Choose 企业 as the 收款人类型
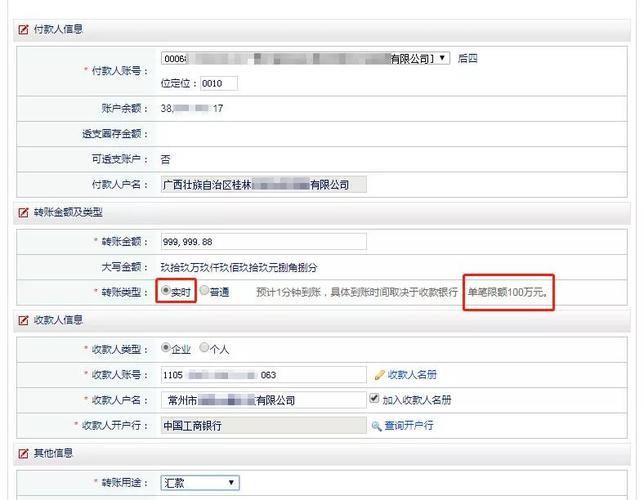644x500 pixels. tap(166, 349)
